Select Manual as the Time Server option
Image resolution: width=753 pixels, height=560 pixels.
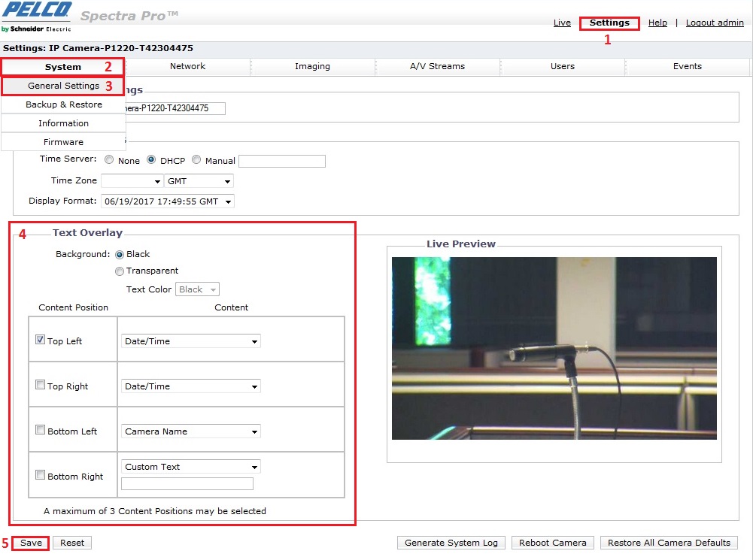click(196, 160)
